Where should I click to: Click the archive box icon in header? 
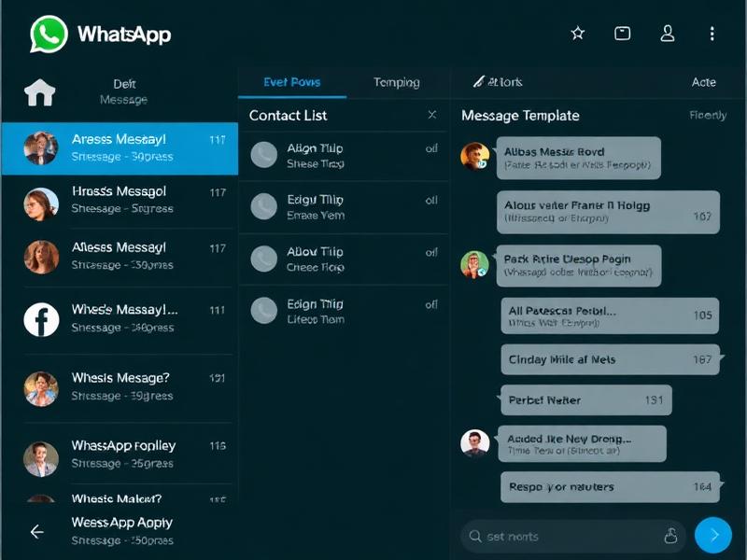click(x=622, y=34)
